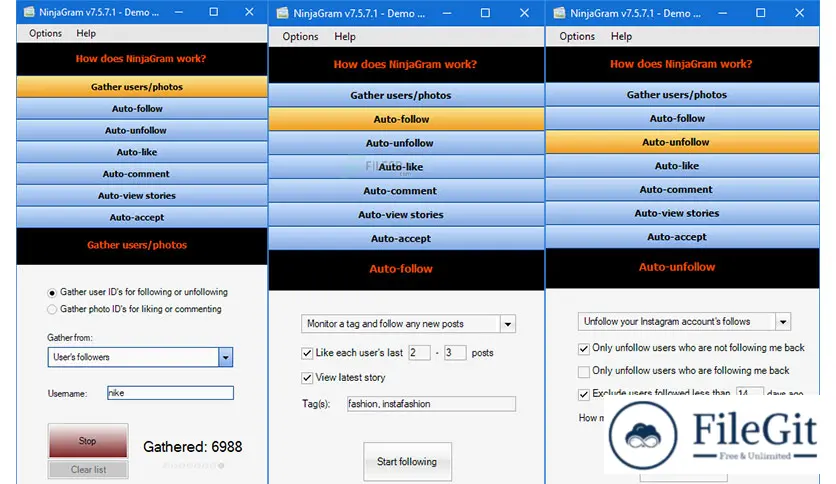
Task: Select Gather users/photos tab in left window
Action: point(142,86)
